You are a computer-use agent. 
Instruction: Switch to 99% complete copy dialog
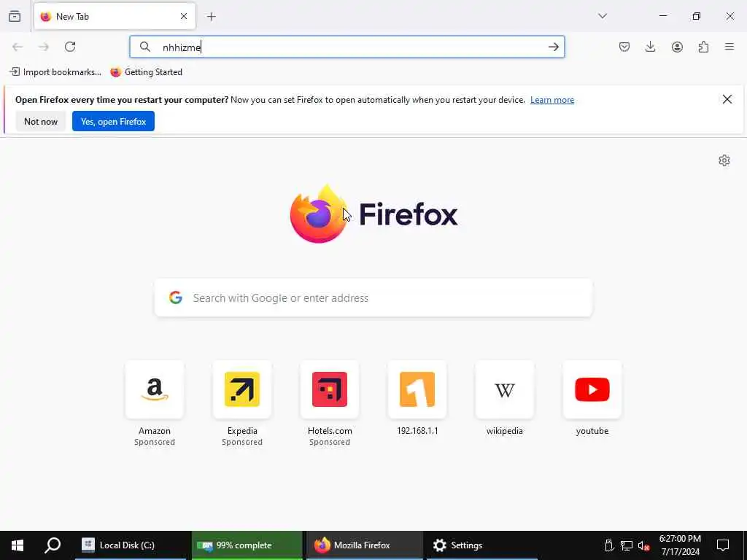pos(247,545)
